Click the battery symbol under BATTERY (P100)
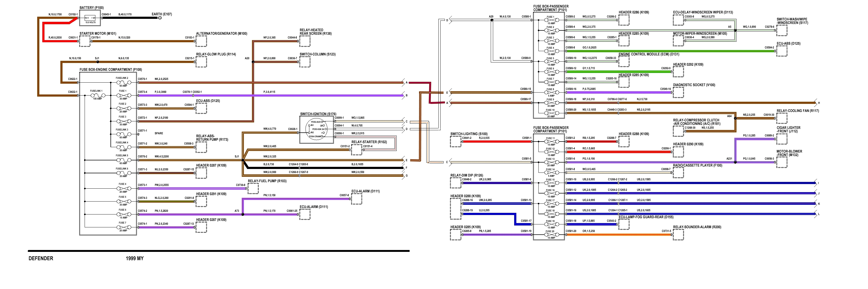Viewport: 868px width, 289px height. pyautogui.click(x=90, y=18)
